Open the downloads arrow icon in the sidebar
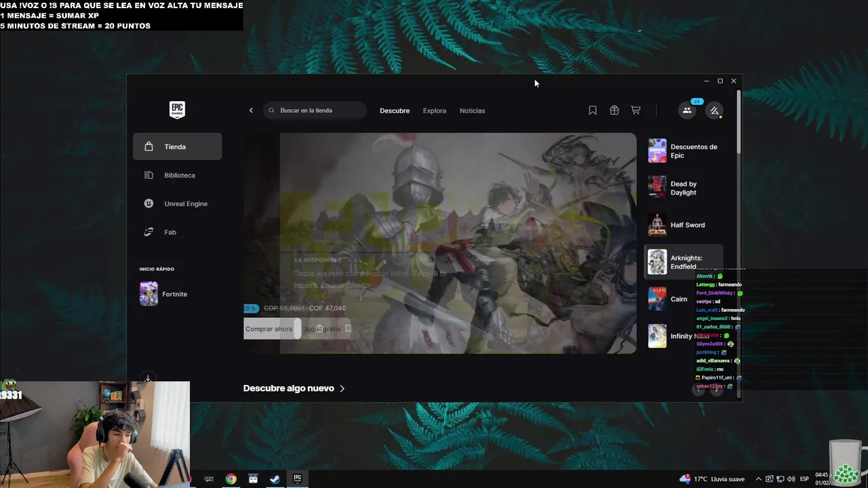 [148, 379]
